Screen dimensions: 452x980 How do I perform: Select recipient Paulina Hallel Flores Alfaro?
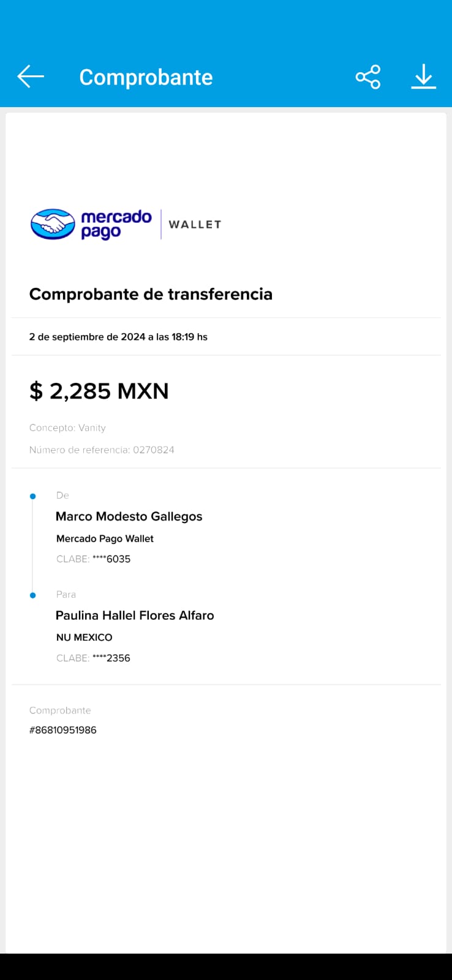pos(135,616)
